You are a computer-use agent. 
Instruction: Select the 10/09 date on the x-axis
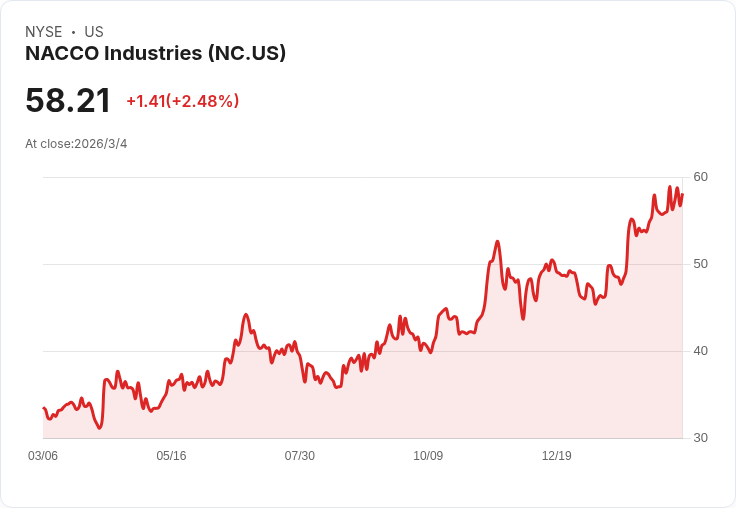428,456
